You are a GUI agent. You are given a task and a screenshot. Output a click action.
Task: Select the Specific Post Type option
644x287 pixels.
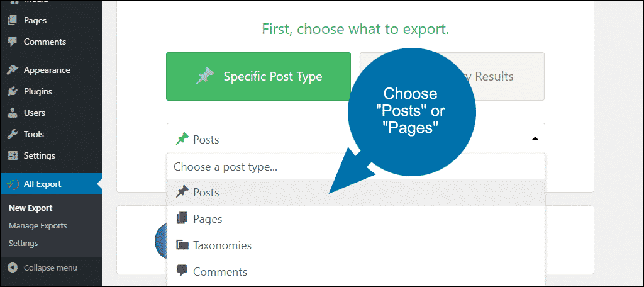(x=258, y=77)
